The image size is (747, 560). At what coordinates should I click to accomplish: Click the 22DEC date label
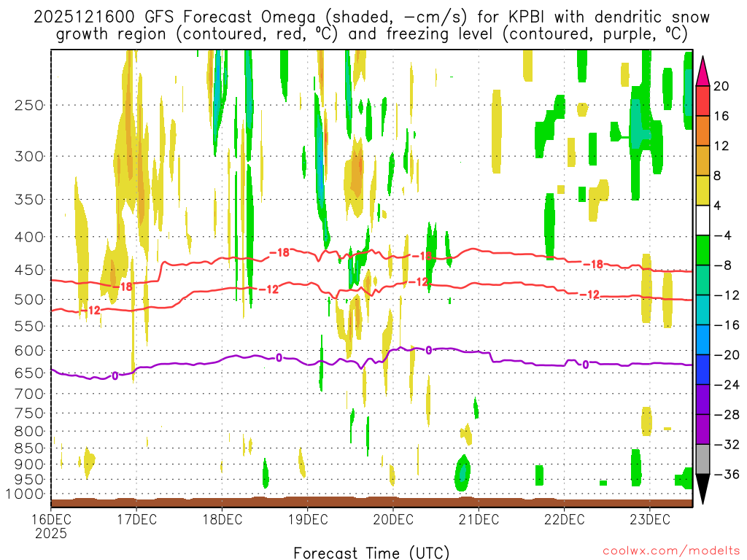565,519
